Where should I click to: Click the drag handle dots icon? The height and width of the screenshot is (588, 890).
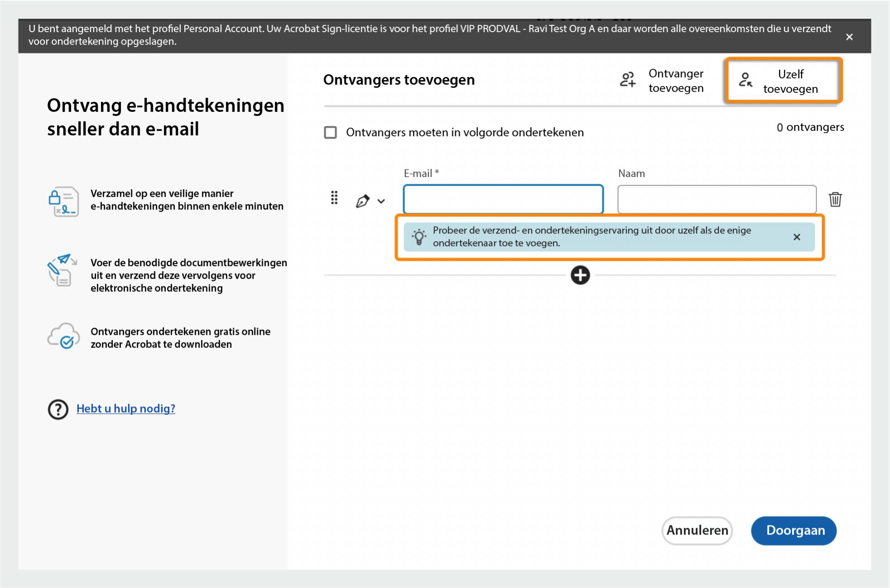point(334,198)
